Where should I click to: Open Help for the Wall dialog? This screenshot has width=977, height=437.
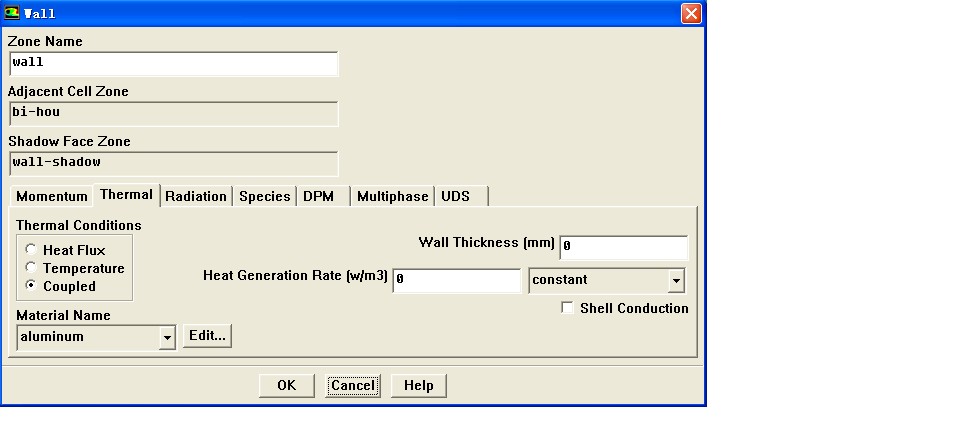point(418,386)
